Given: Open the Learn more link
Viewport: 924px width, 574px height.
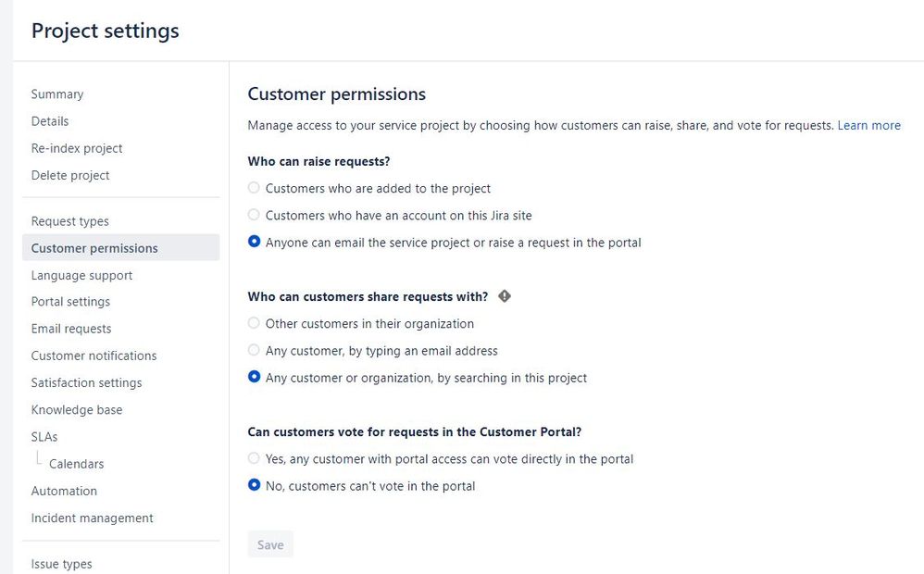Looking at the screenshot, I should pyautogui.click(x=868, y=125).
